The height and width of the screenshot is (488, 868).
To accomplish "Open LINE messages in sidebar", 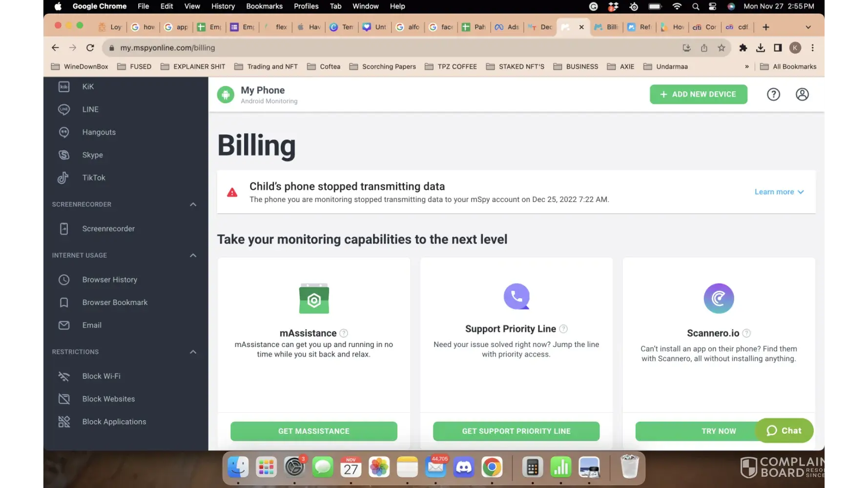I will point(90,109).
